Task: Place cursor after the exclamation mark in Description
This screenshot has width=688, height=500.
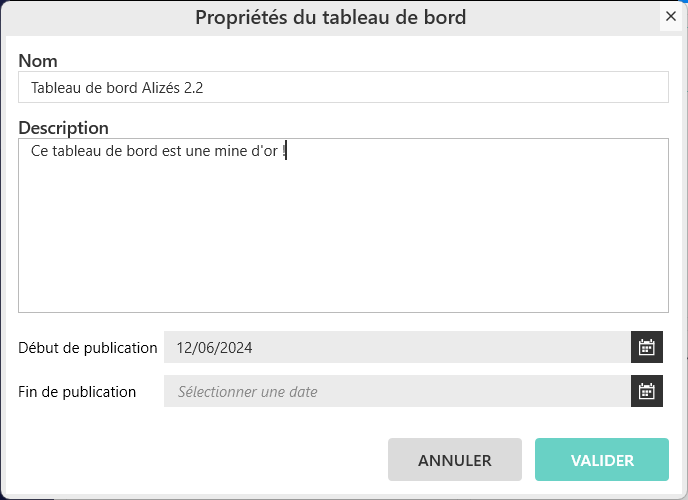Action: pos(287,152)
